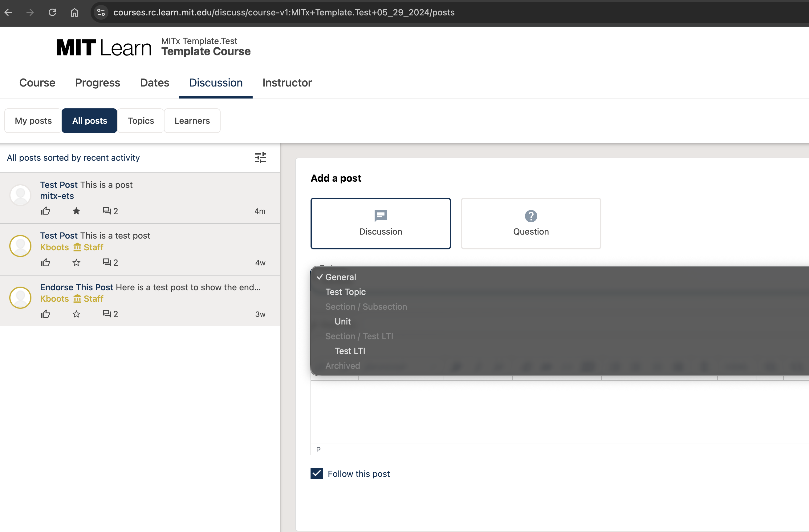Select the Unit option in the topic list
Screen dimensions: 809x532
point(342,321)
